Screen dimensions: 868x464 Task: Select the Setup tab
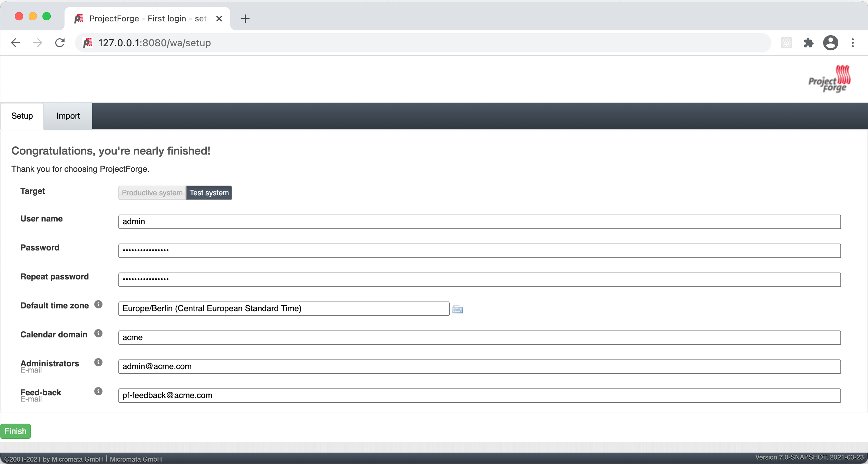22,116
